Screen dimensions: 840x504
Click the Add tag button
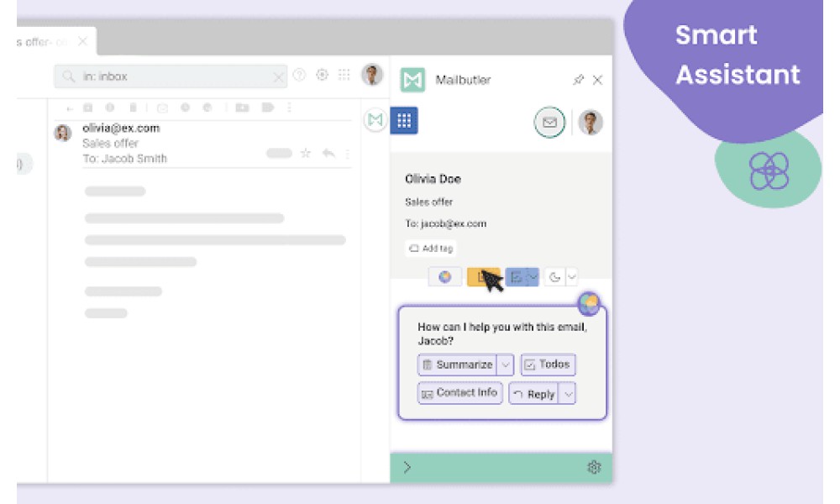click(431, 248)
